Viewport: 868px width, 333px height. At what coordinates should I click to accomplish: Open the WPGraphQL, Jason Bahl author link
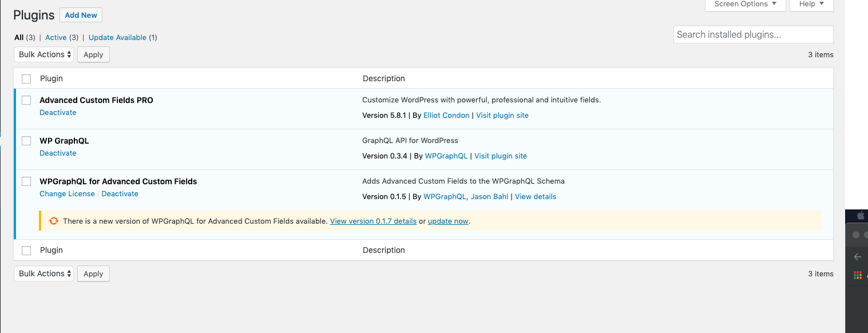(466, 196)
